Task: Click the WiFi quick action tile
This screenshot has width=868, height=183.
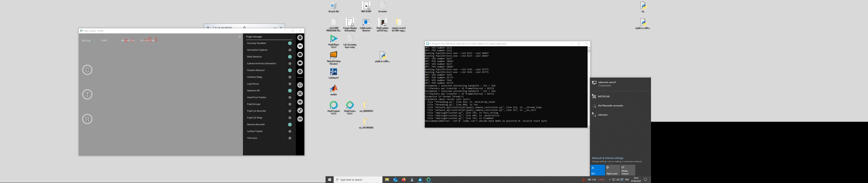Action: 597,170
